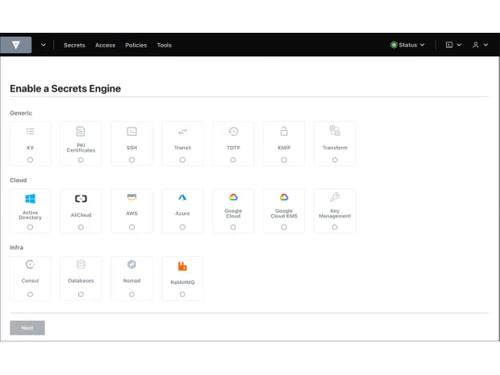Expand the user menu chevron
Screen dimensions: 500x375
pyautogui.click(x=486, y=45)
